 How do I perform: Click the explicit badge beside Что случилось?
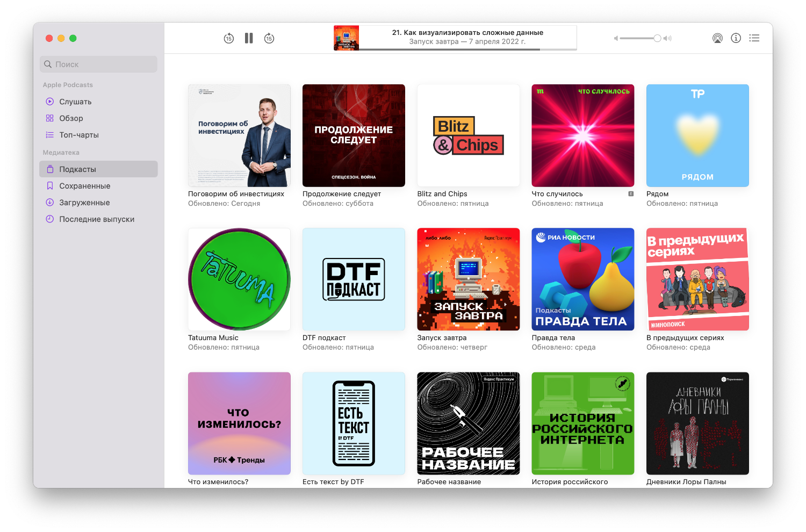pyautogui.click(x=631, y=194)
